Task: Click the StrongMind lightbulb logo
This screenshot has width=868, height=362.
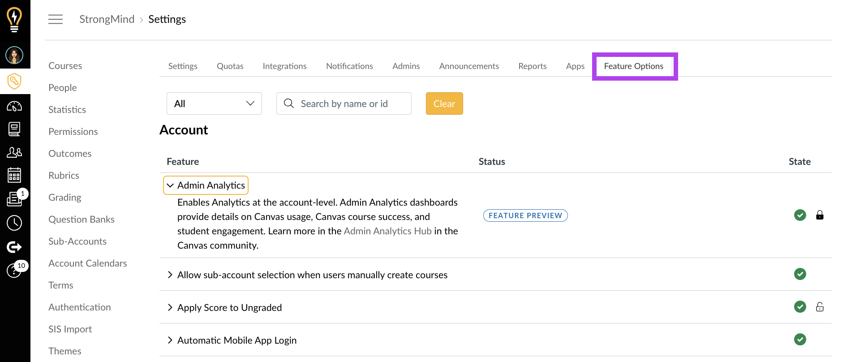Action: click(14, 20)
